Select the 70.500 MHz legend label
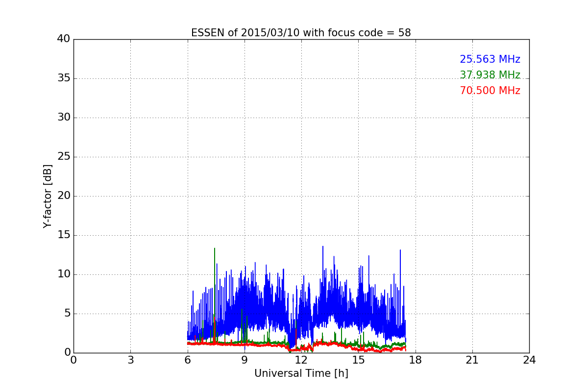The width and height of the screenshot is (588, 392). tap(490, 91)
